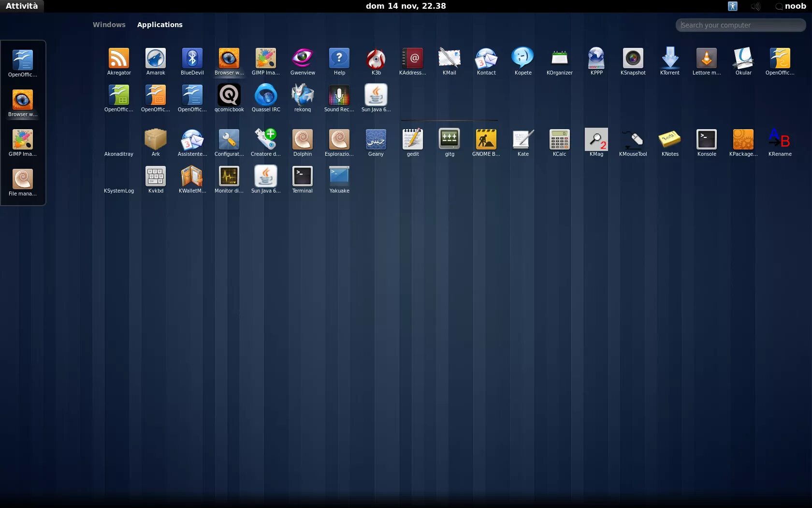Switch to the Windows tab

(109, 25)
